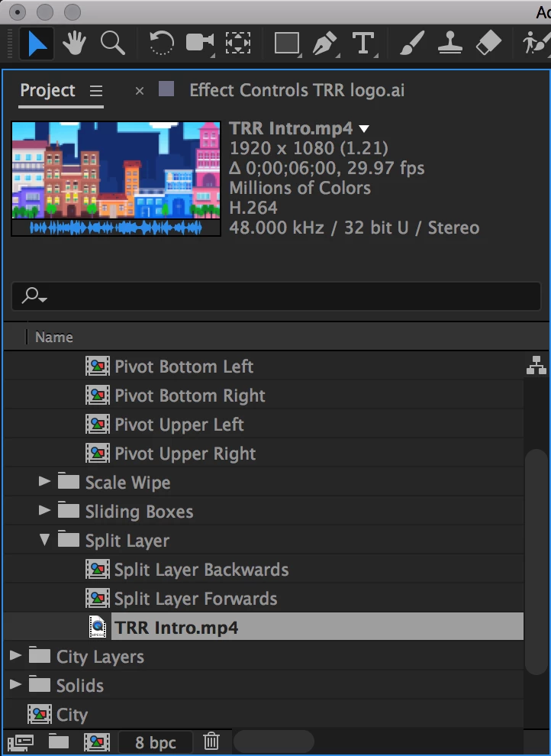The height and width of the screenshot is (756, 551).
Task: Select the Brush tool
Action: pos(412,44)
